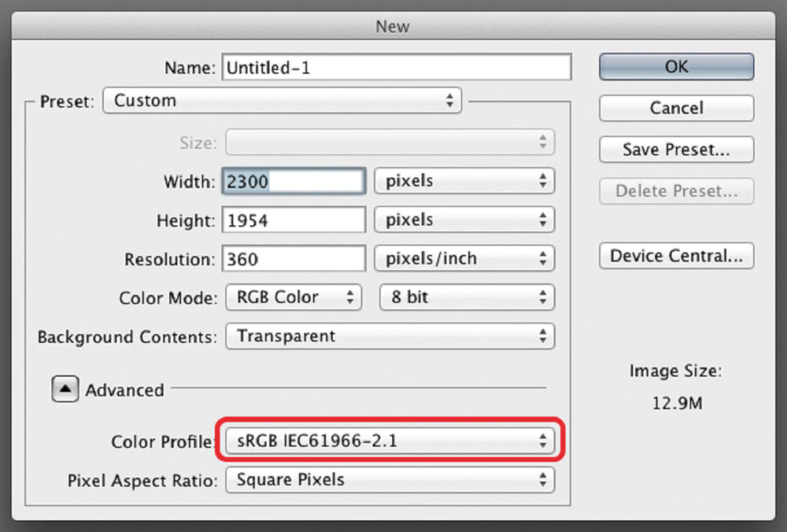Select the bit depth dropdown
The height and width of the screenshot is (532, 787).
[x=467, y=297]
